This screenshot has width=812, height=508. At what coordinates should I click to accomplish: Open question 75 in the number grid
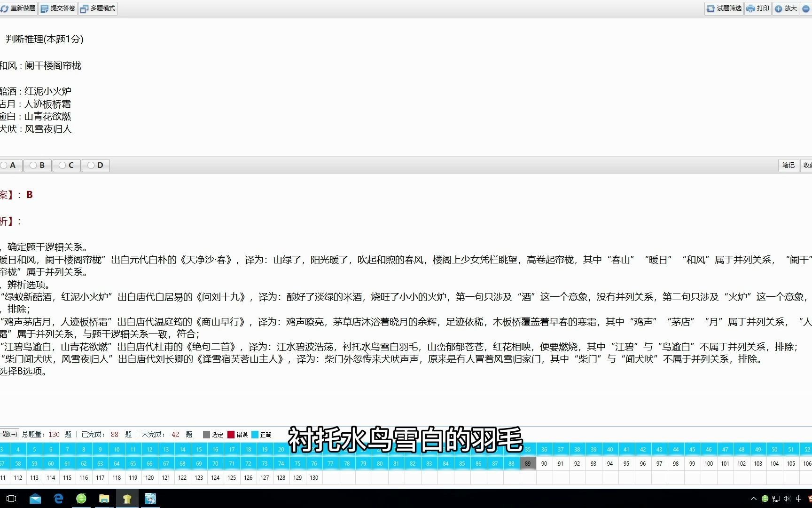coord(297,463)
